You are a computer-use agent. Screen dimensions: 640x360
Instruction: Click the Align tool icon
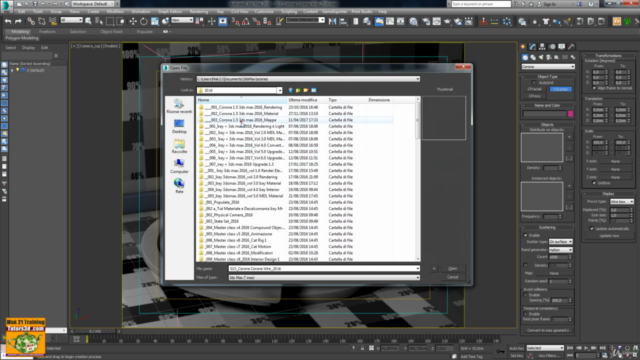pyautogui.click(x=343, y=21)
